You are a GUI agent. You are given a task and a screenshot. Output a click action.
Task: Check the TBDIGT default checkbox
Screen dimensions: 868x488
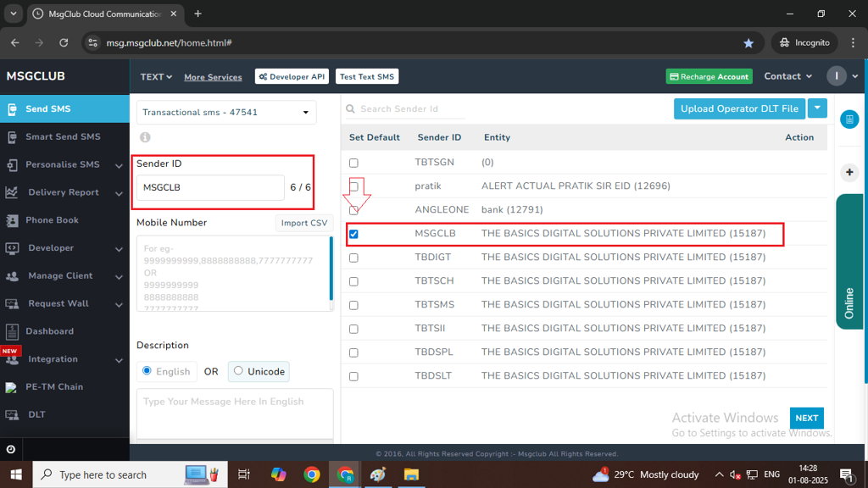[x=353, y=258]
